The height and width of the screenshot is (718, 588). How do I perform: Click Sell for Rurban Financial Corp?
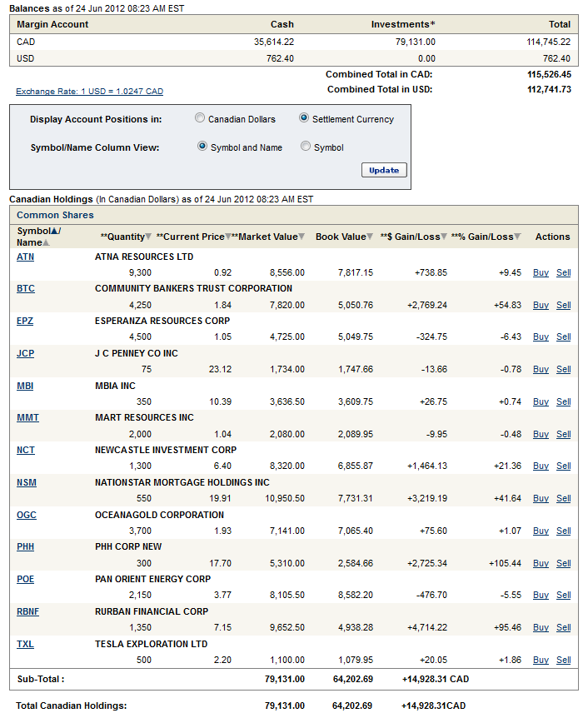coord(564,627)
